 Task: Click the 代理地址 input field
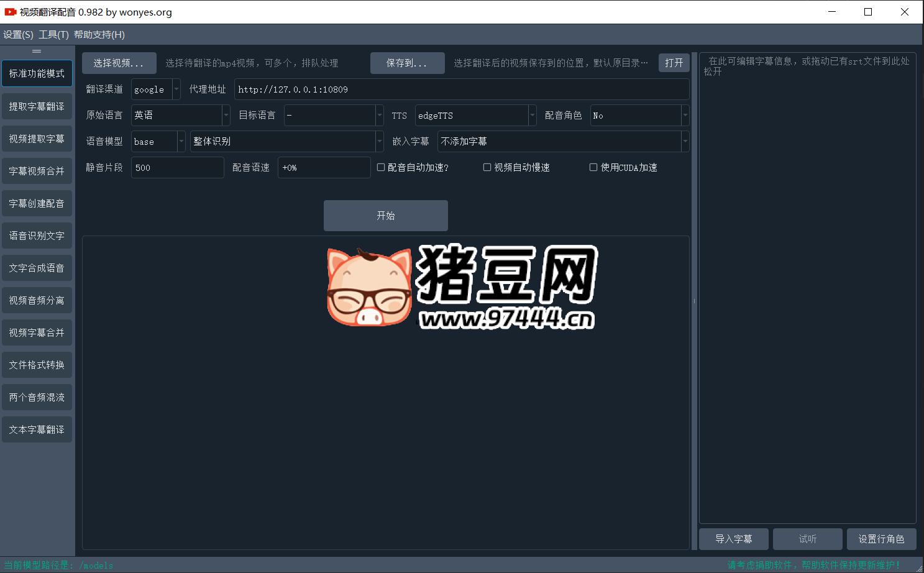click(461, 89)
